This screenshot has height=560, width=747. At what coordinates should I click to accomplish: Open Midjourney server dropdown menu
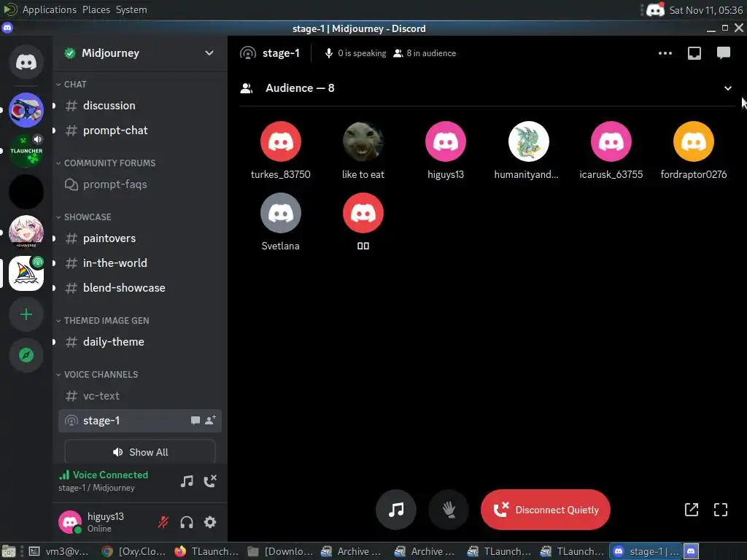209,52
